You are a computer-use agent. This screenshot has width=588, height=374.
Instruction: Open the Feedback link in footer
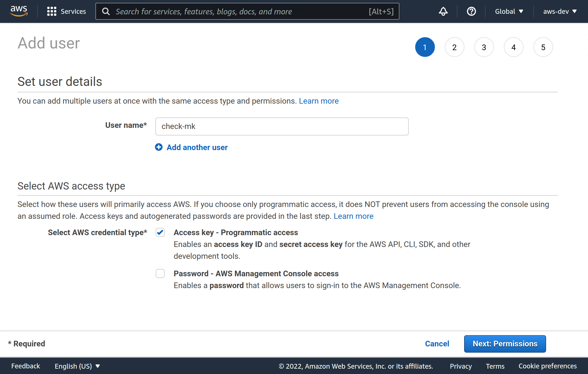26,366
